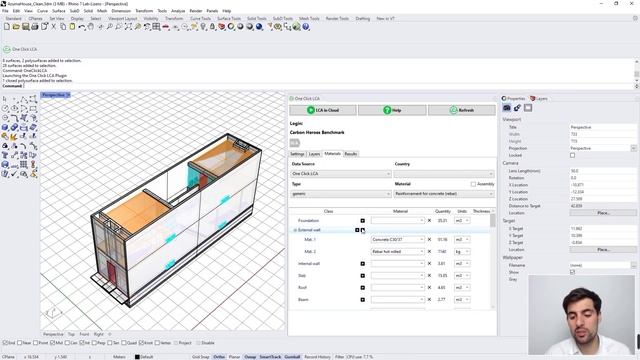
Task: Click the blue sphere Render icon
Action: click(x=259, y=27)
